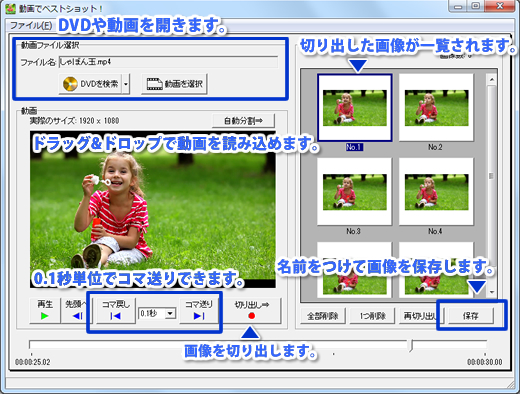
Task: Select thumbnail No.1
Action: pos(354,108)
